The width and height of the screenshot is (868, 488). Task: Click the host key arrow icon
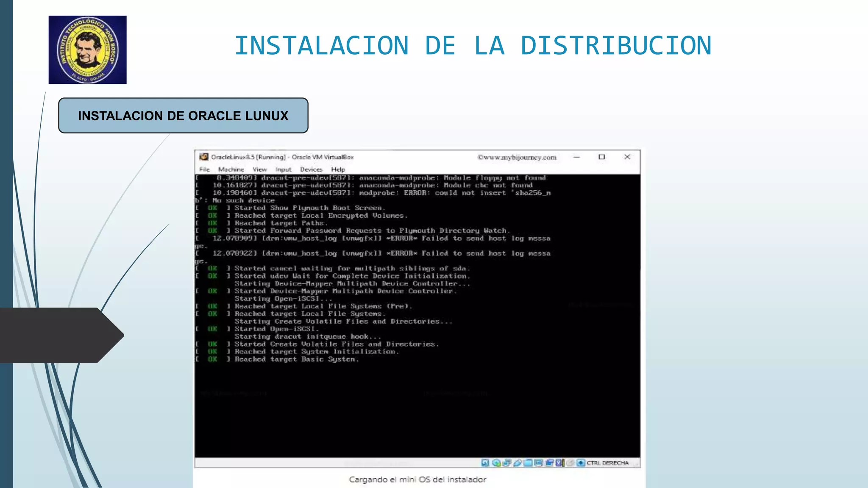[581, 463]
